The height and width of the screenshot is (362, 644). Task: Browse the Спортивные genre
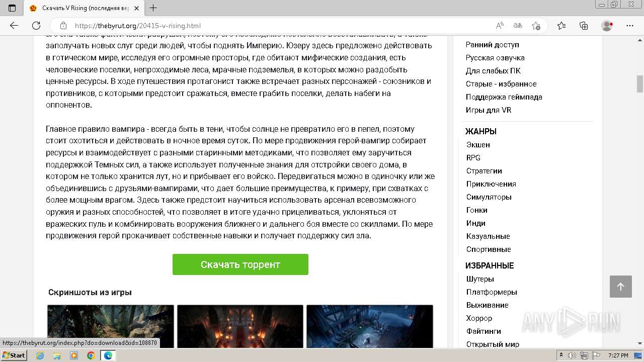pyautogui.click(x=489, y=249)
